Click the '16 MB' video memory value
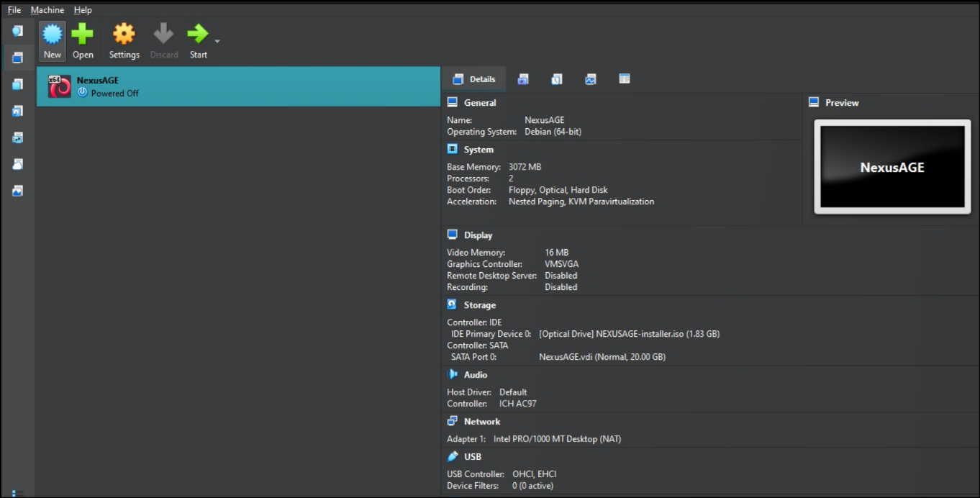The width and height of the screenshot is (980, 498). pos(557,253)
